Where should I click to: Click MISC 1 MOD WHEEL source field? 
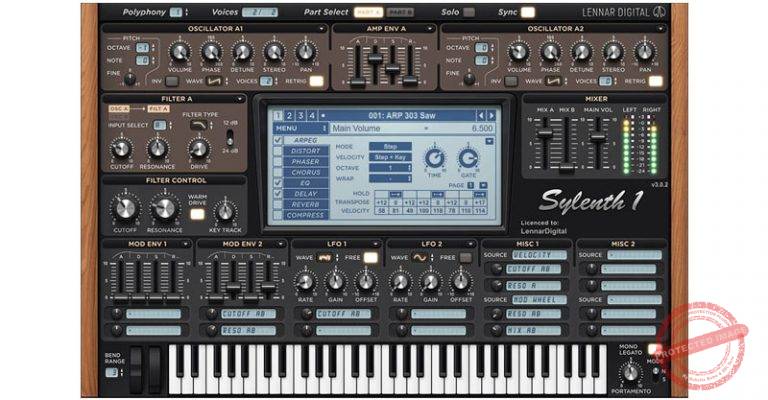(539, 300)
